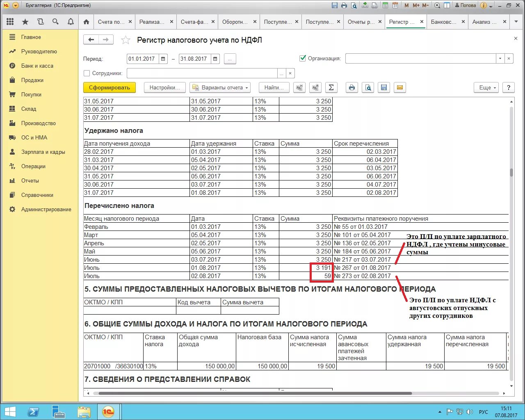Open period selection ellipsis button
The width and height of the screenshot is (525, 420).
coord(230,59)
